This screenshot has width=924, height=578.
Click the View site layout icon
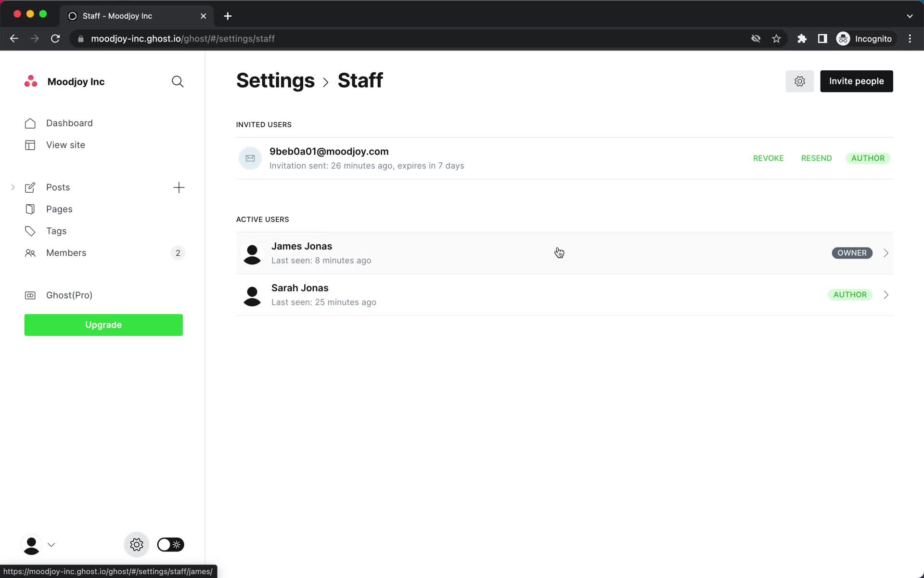30,145
